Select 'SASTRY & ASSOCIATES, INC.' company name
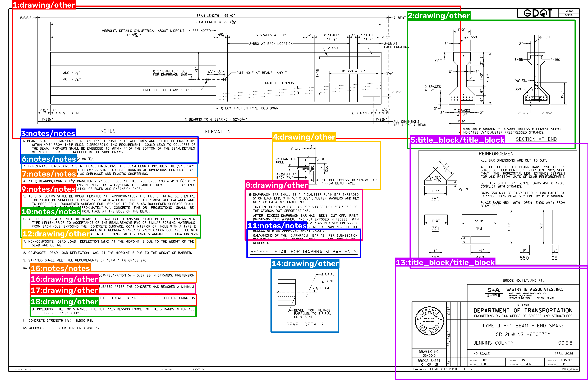The image size is (588, 380). pos(535,289)
